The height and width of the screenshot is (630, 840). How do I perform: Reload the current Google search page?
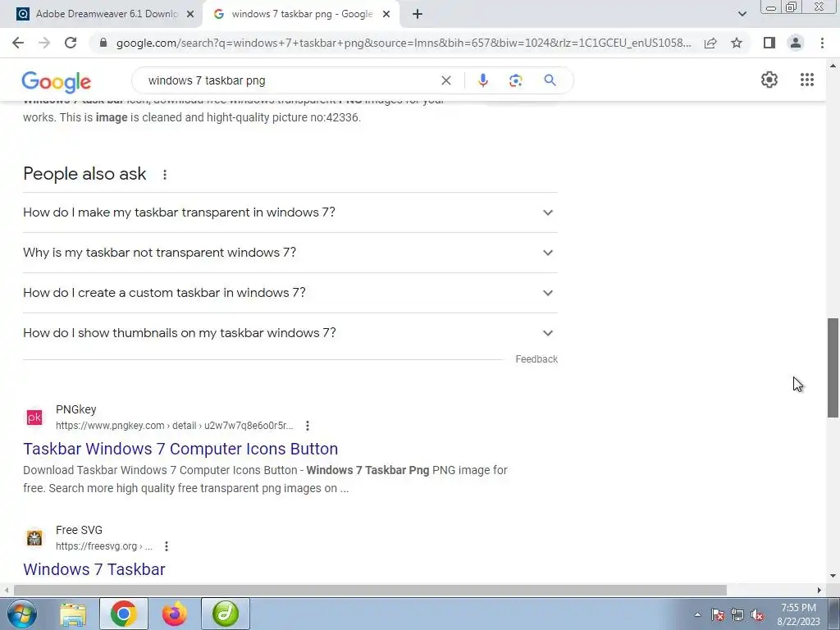point(71,43)
